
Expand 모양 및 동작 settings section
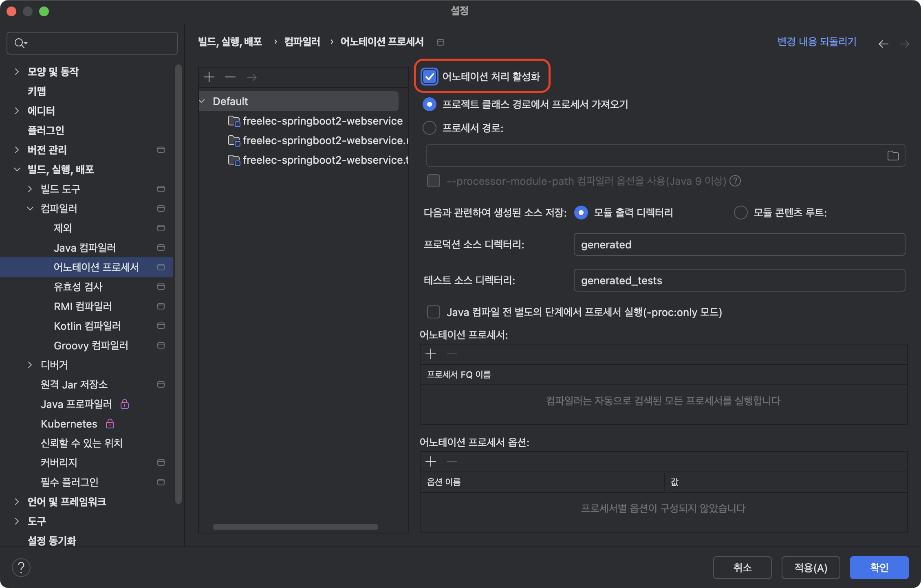[17, 72]
